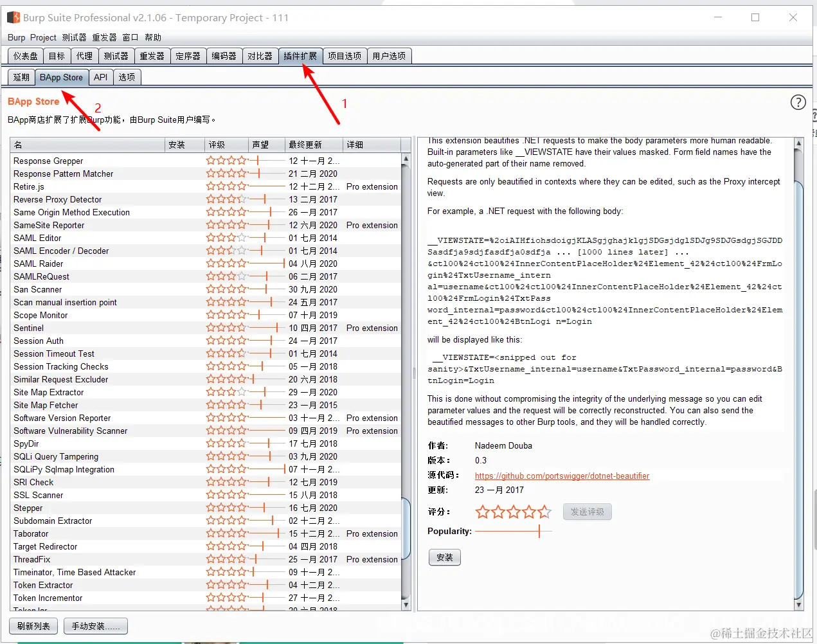Open the API sub-tab

(x=101, y=77)
